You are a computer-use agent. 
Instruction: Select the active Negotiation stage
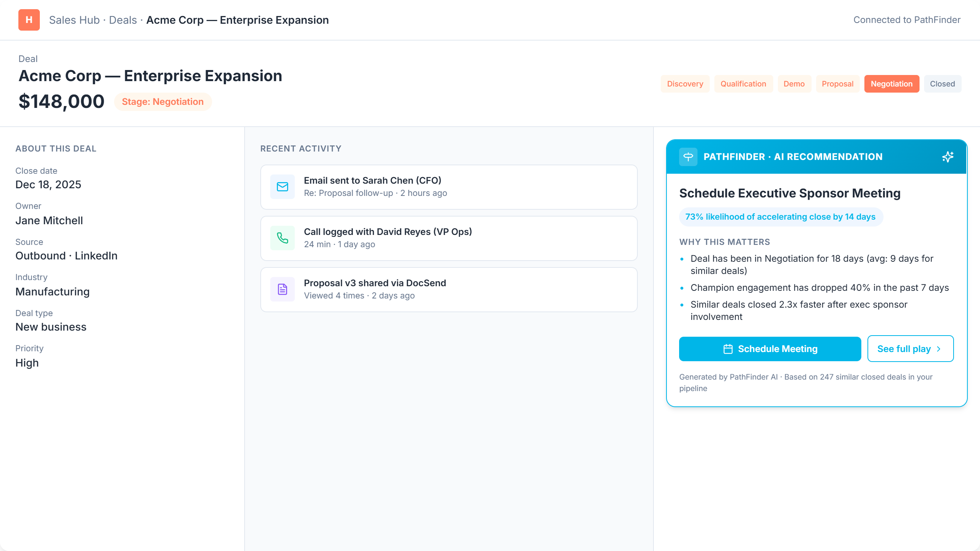892,84
